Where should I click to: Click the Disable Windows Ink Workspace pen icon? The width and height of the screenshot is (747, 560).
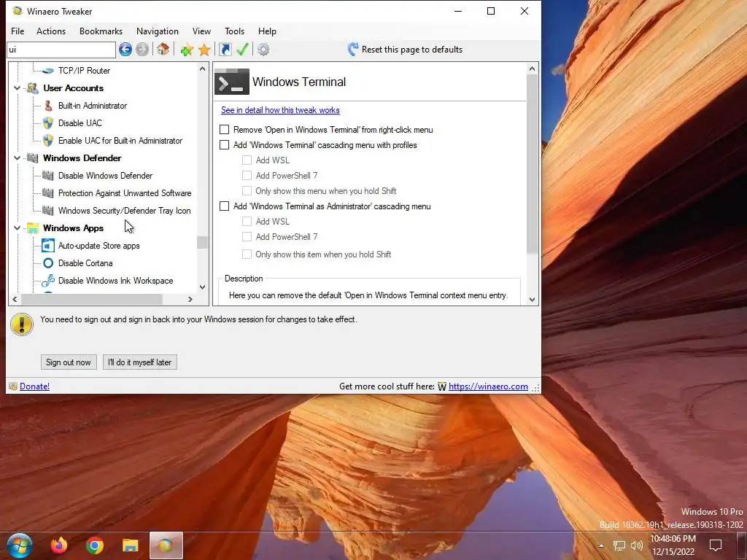(48, 281)
